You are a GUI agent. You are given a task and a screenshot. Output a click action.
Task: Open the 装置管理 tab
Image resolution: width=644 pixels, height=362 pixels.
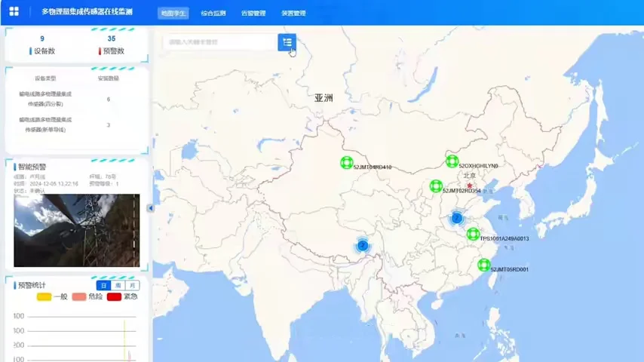coord(293,13)
